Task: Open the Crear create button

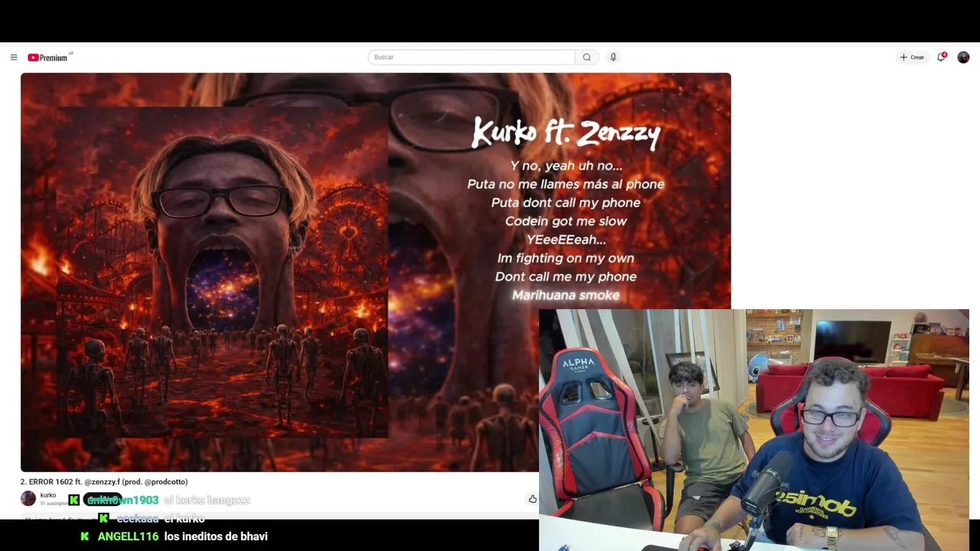Action: tap(912, 57)
